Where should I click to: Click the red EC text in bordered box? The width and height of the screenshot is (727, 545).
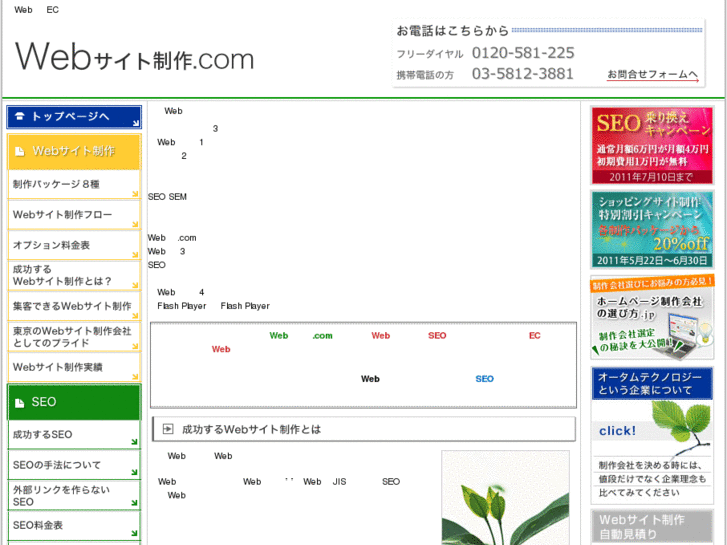pos(535,336)
